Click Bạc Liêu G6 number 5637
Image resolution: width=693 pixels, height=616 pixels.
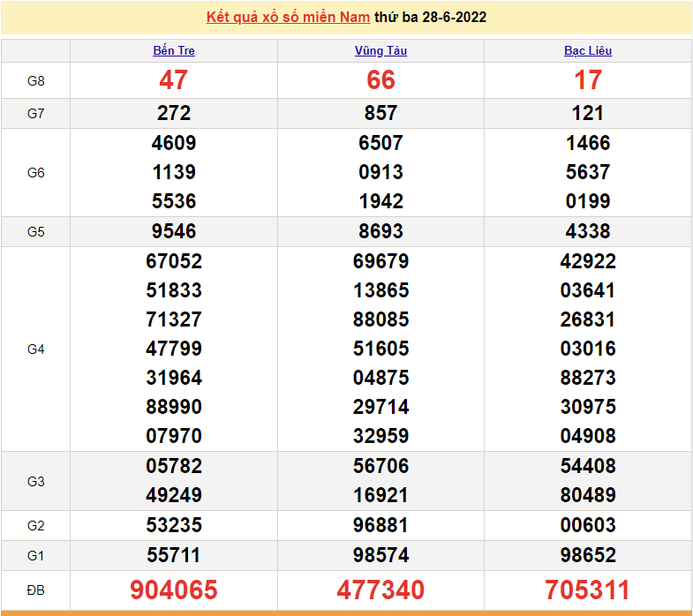pos(588,172)
